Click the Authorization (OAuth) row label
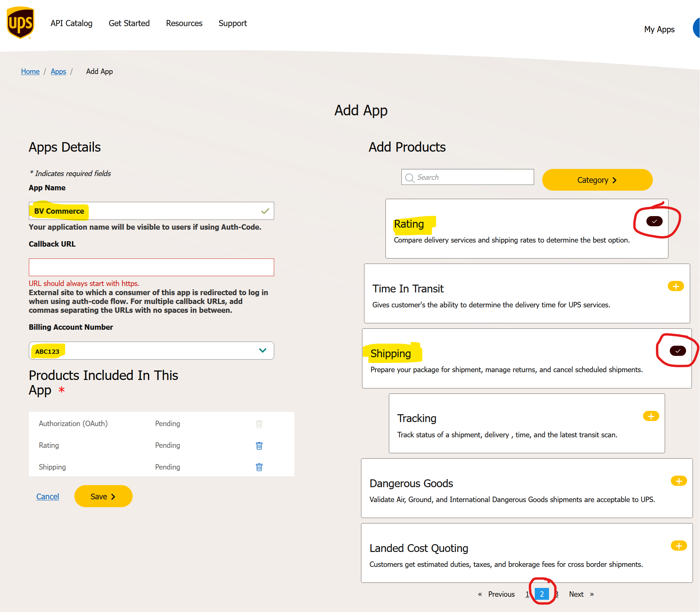Screen dimensions: 700x612 pos(73,424)
